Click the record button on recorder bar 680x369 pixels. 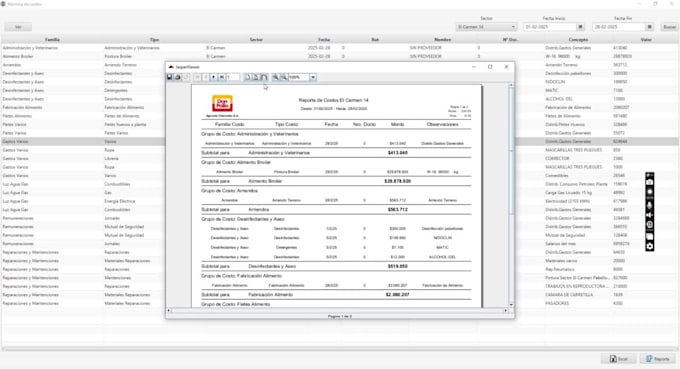[x=650, y=192]
